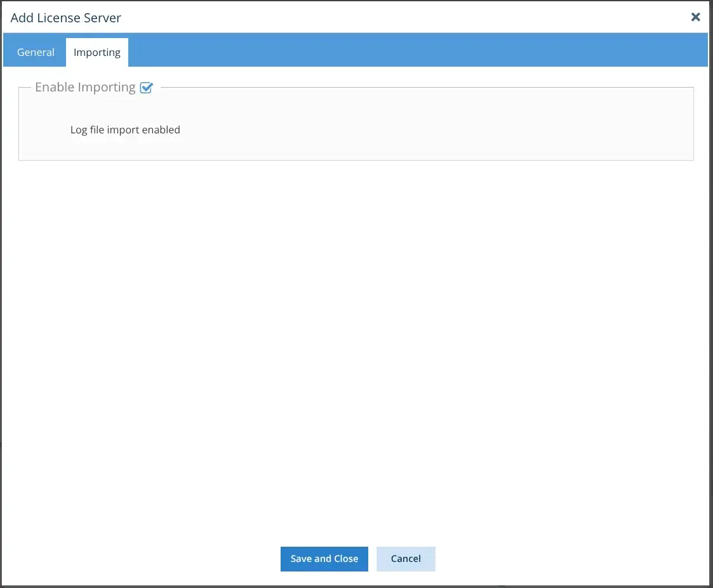Click inside the Enable Importing panel
713x588 pixels.
[356, 124]
